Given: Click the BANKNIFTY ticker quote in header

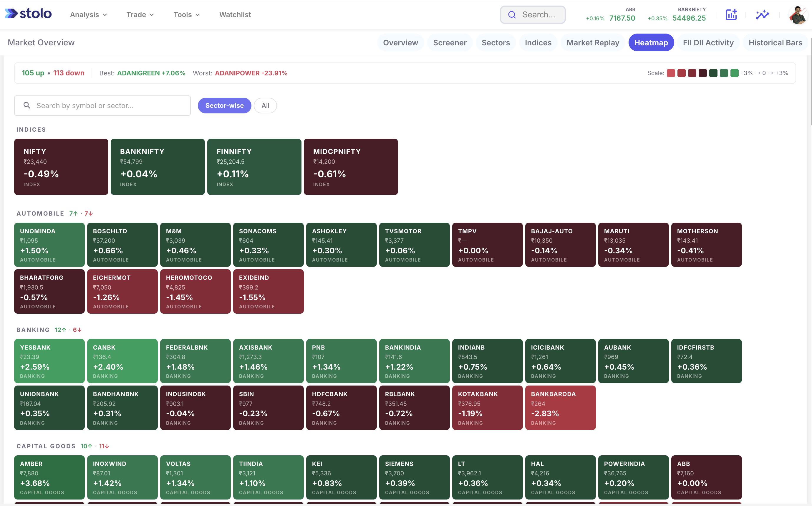Looking at the screenshot, I should click(677, 15).
